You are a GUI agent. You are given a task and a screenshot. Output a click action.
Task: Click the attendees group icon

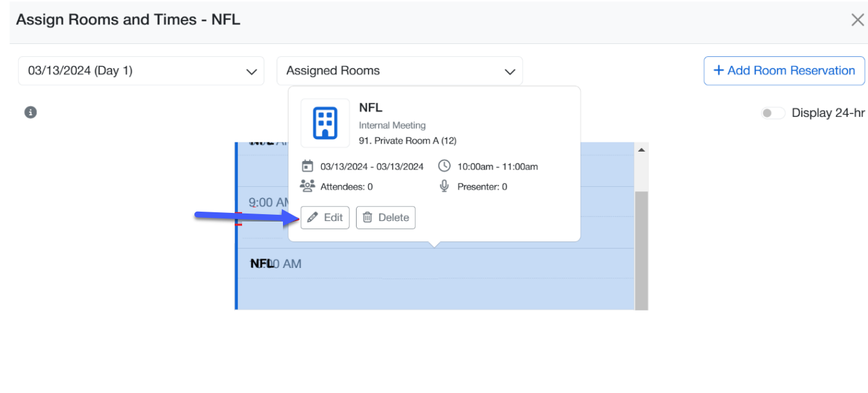(307, 186)
